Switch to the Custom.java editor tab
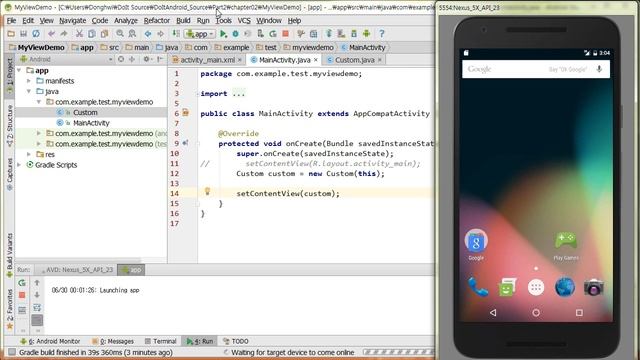Image resolution: width=640 pixels, height=360 pixels. [x=355, y=60]
